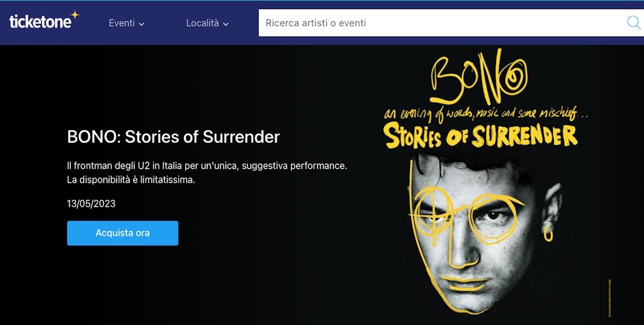This screenshot has width=644, height=325.
Task: Click the yellow star on the ticketone logo
Action: [75, 16]
